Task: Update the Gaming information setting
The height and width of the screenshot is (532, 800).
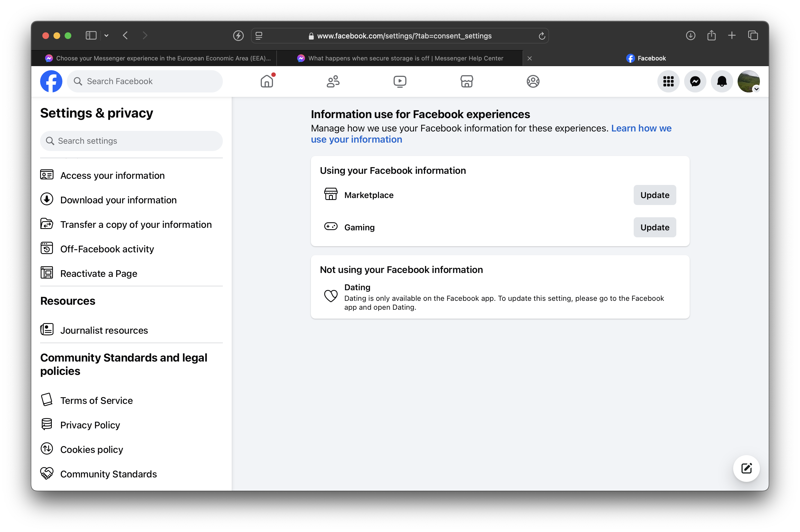Action: tap(654, 227)
